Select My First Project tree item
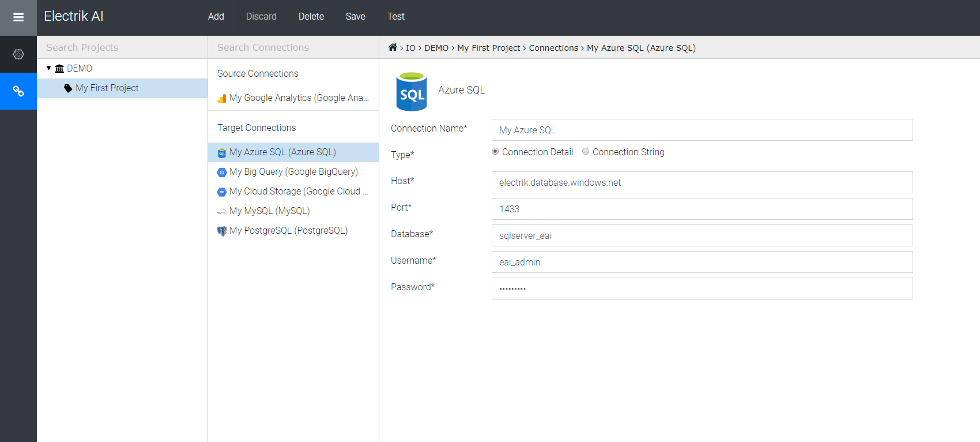Viewport: 980px width, 442px height. (x=107, y=88)
